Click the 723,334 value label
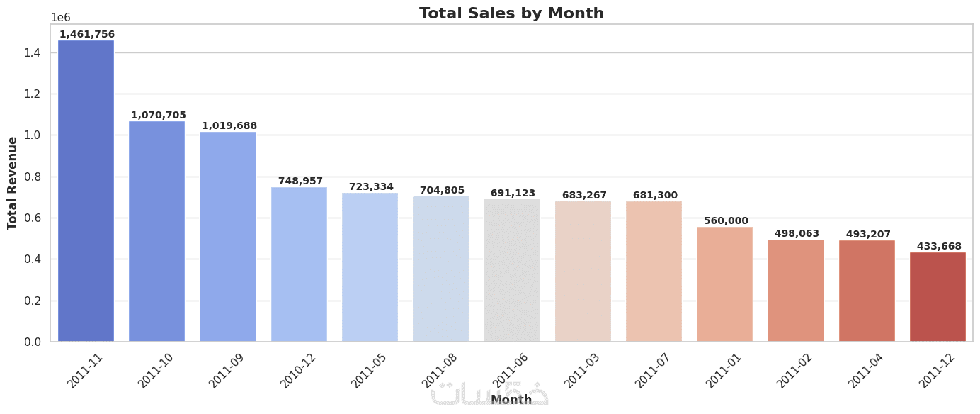Screen dimensions: 980x414 coord(371,186)
